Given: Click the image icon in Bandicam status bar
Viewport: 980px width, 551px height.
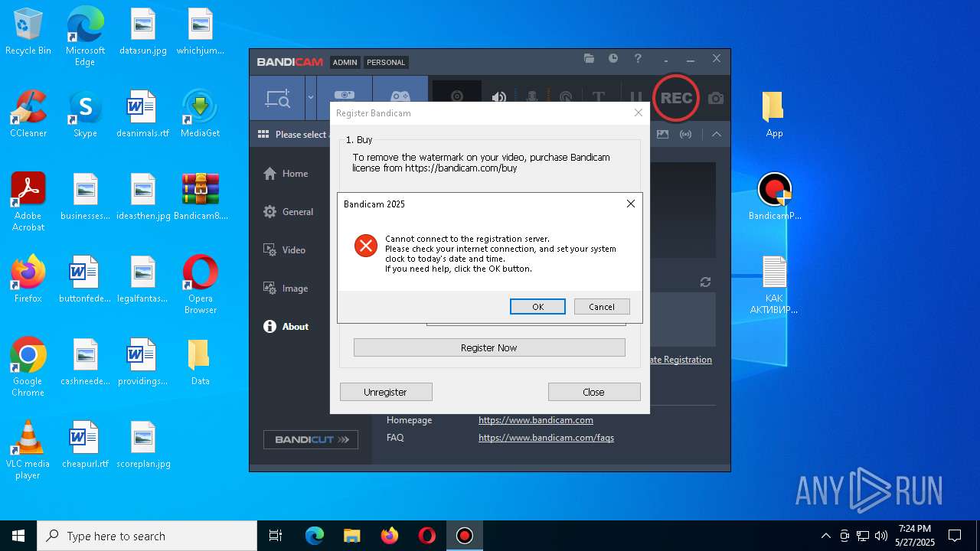Looking at the screenshot, I should pyautogui.click(x=663, y=134).
